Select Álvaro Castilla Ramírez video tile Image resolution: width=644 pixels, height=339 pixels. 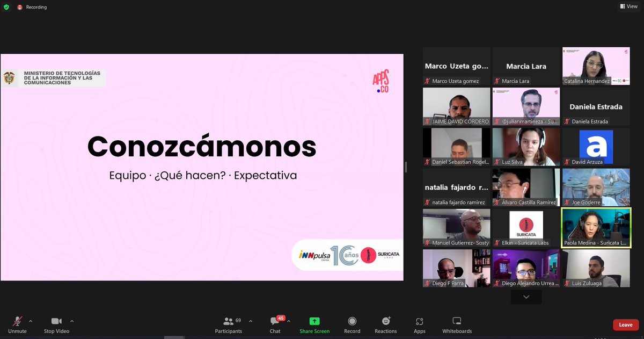pyautogui.click(x=526, y=187)
